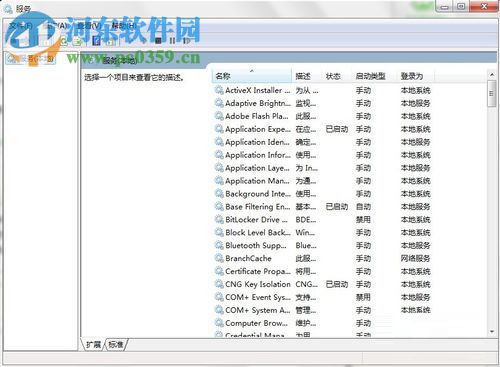Select the Base Filtering Engine service icon
500x367 pixels.
coord(219,207)
